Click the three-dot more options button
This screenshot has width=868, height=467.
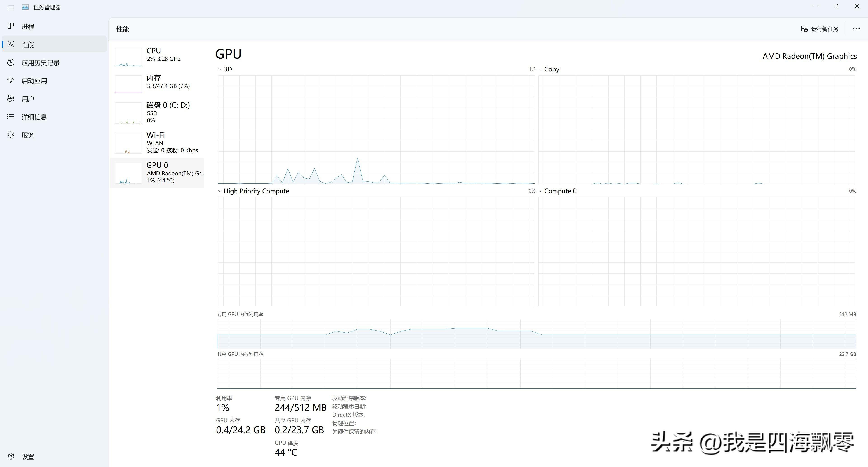(856, 29)
